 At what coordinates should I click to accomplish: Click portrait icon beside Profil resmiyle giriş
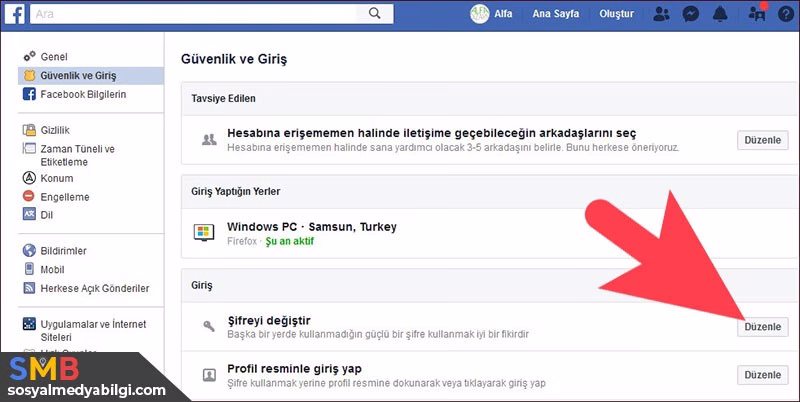209,375
